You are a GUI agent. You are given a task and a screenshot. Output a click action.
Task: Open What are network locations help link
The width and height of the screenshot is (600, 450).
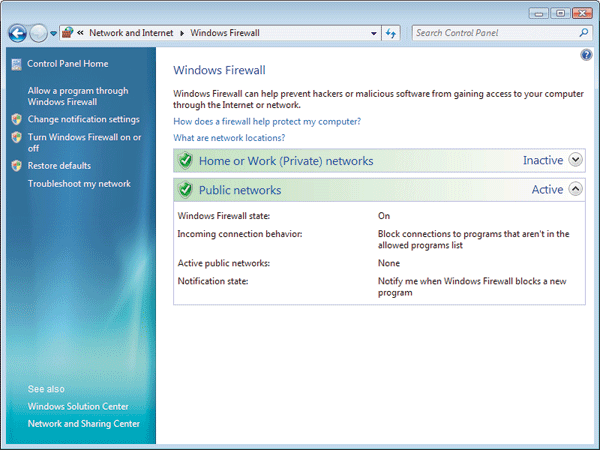229,138
